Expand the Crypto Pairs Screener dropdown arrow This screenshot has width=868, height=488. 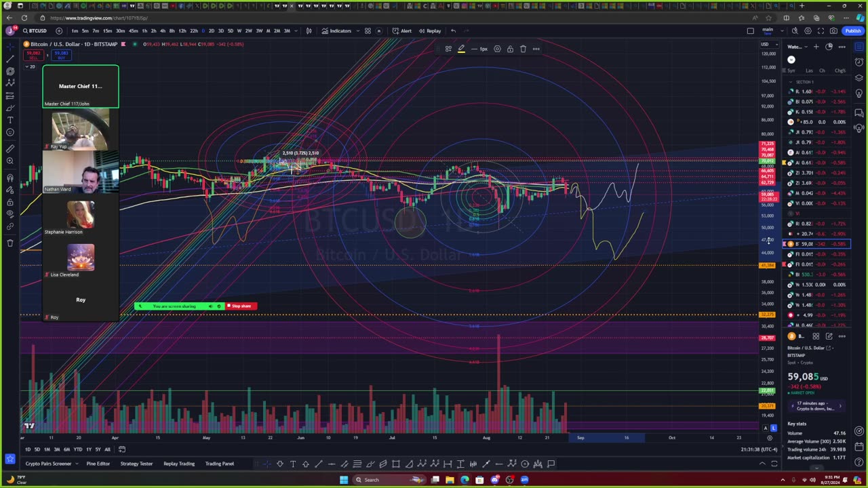click(77, 464)
